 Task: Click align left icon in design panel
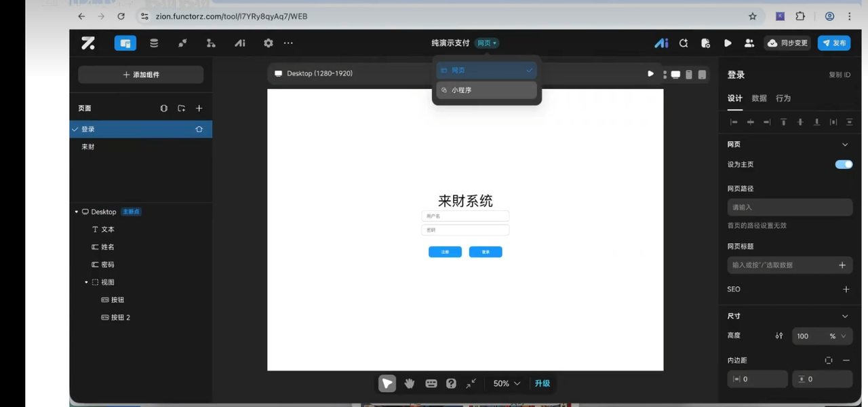(734, 122)
